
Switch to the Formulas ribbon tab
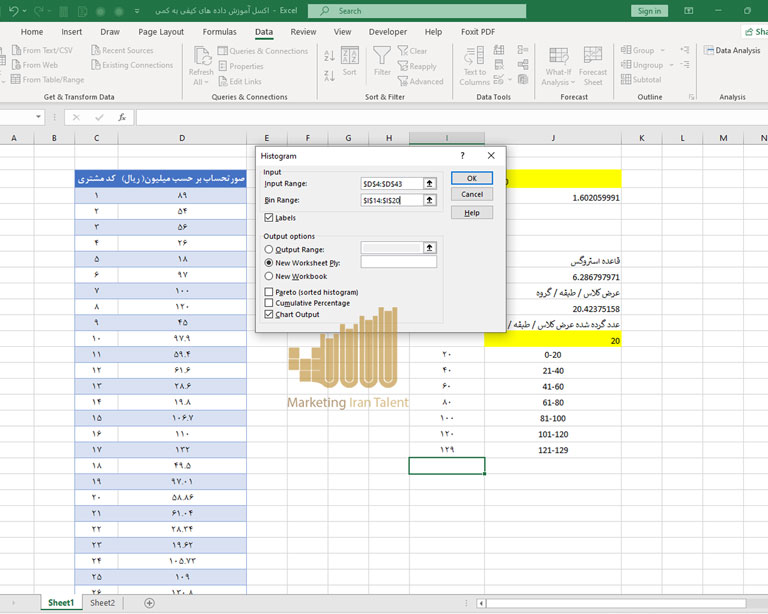coord(219,32)
